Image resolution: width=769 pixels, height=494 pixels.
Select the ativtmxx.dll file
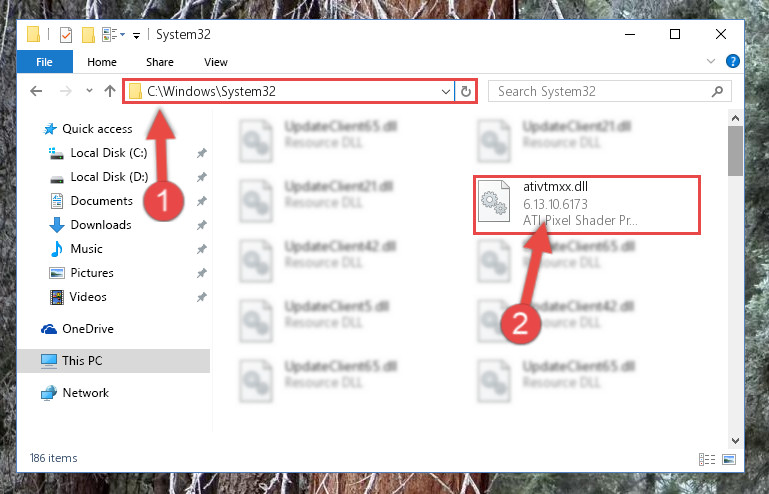point(587,205)
